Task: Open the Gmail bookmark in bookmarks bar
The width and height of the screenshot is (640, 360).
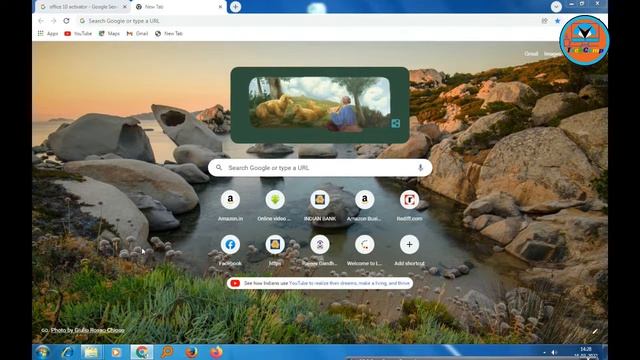Action: coord(137,33)
